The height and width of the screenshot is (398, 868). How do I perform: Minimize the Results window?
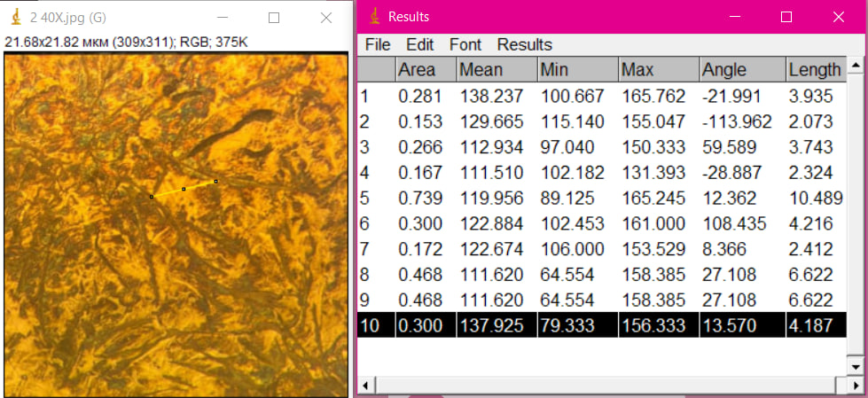click(x=734, y=17)
